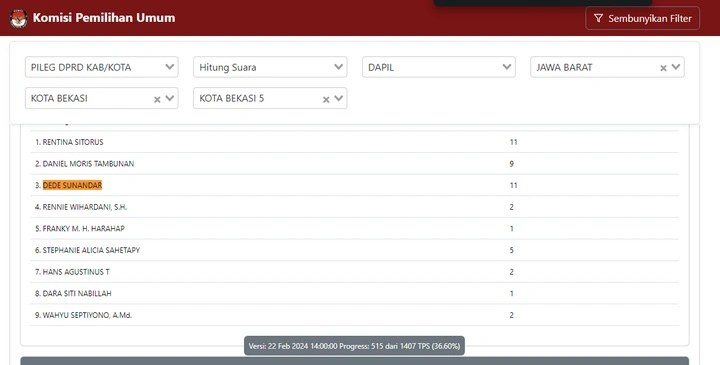This screenshot has width=720, height=365.
Task: Click the Komisi Pemilihan Umum title
Action: tap(104, 18)
